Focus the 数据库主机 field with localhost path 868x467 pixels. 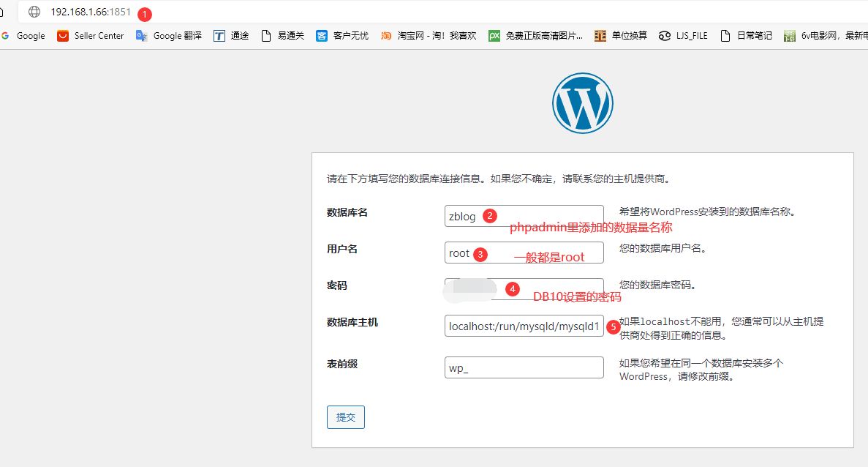click(524, 326)
